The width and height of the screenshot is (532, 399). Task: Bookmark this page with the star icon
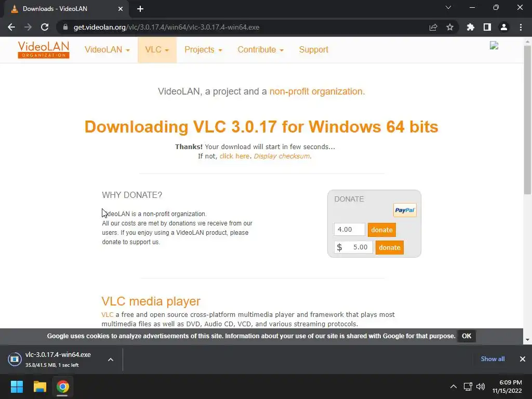450,27
